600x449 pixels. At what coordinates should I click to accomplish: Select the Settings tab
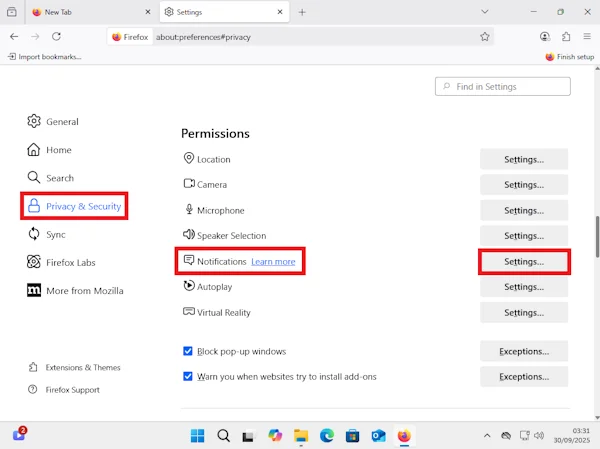click(x=225, y=12)
